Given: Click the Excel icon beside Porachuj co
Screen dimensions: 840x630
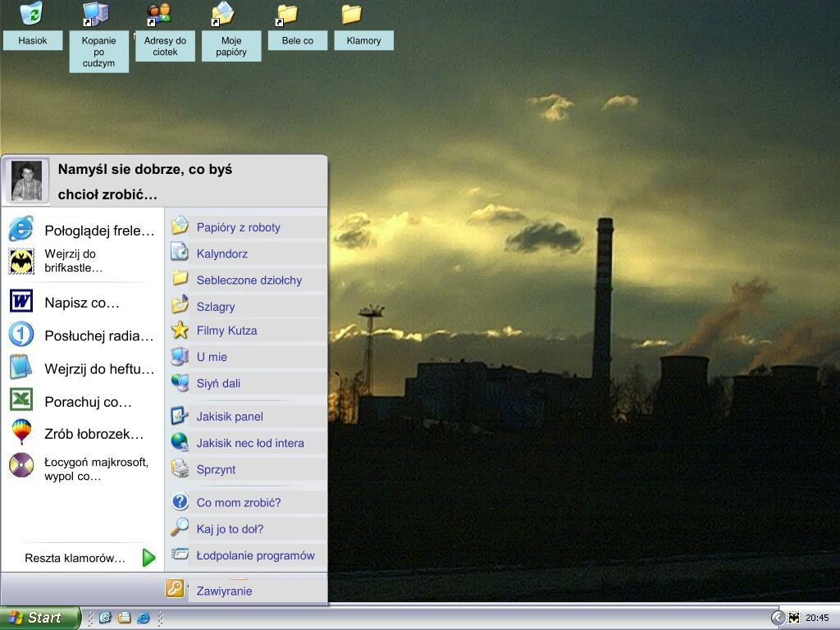Looking at the screenshot, I should (x=21, y=399).
